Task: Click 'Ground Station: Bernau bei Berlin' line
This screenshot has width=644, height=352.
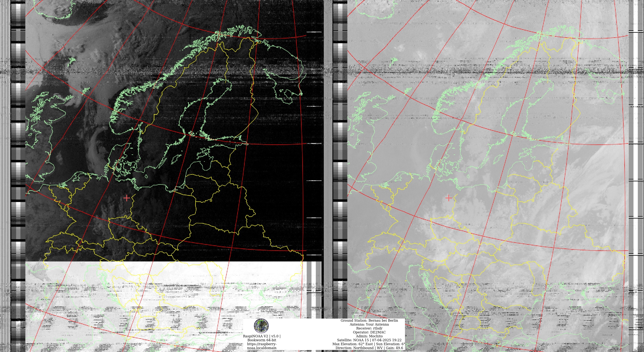Action: (x=369, y=320)
